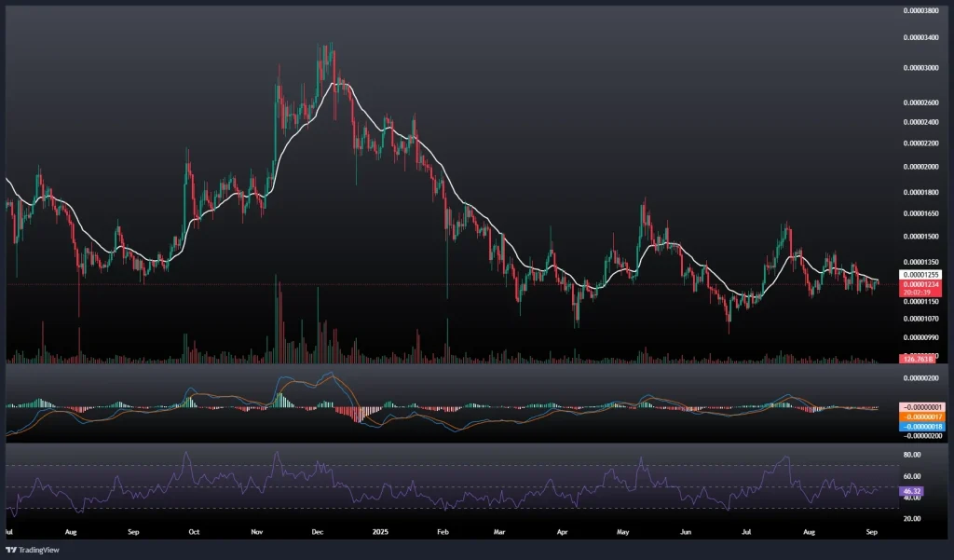The width and height of the screenshot is (954, 560).
Task: Click the pink MACD histogram value label
Action: tap(920, 407)
